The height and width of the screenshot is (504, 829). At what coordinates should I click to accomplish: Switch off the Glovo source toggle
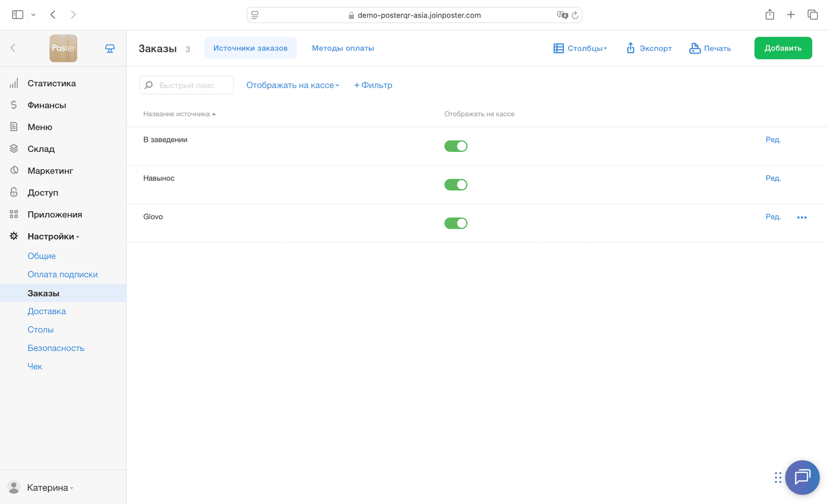(456, 223)
